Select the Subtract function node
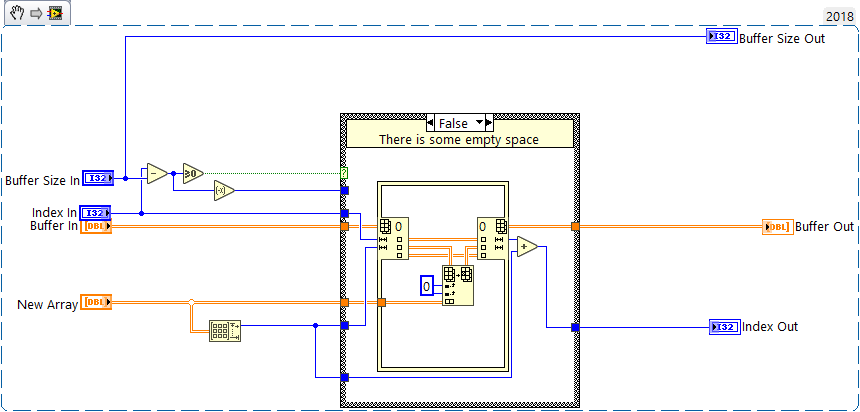Viewport: 860px width, 412px height. (x=157, y=173)
